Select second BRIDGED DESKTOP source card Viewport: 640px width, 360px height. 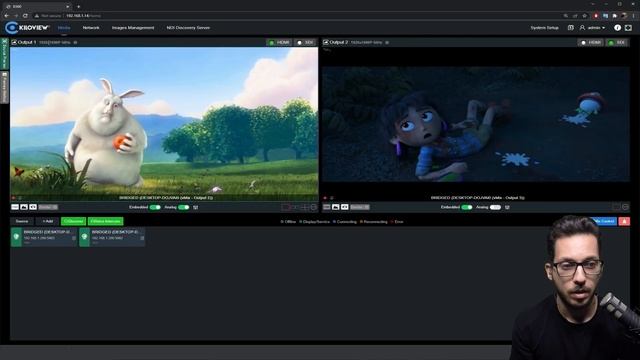tap(112, 237)
